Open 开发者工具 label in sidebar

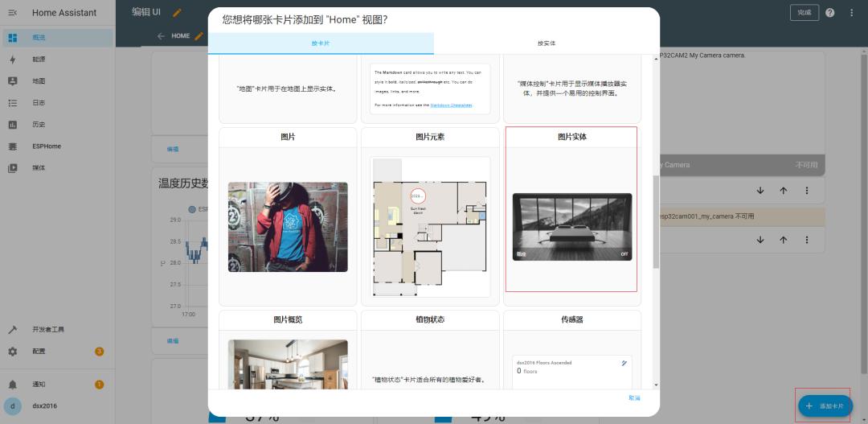coord(48,329)
